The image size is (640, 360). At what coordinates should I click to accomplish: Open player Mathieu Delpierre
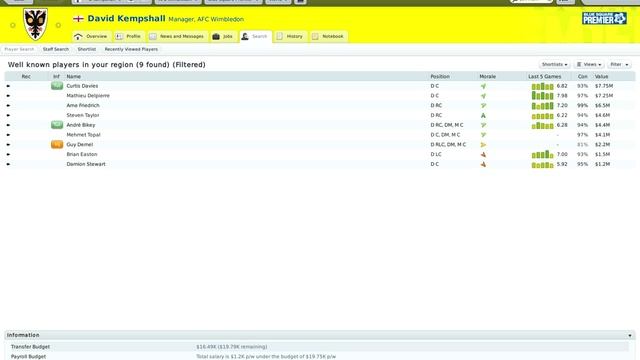tap(88, 96)
